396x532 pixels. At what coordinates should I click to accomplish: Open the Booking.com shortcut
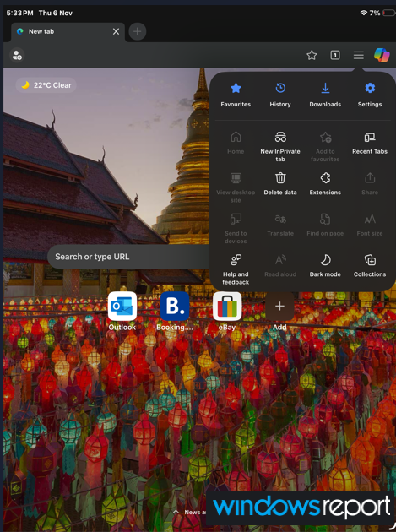(175, 311)
